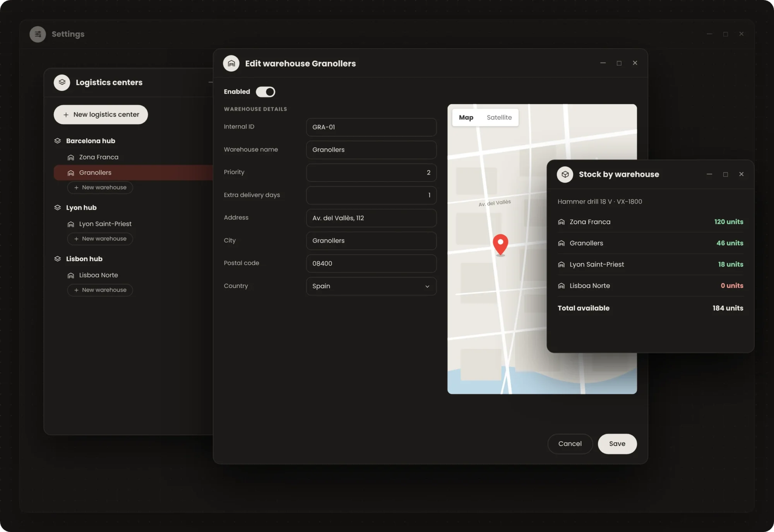The width and height of the screenshot is (774, 532).
Task: Select the Map view tab
Action: tap(466, 118)
